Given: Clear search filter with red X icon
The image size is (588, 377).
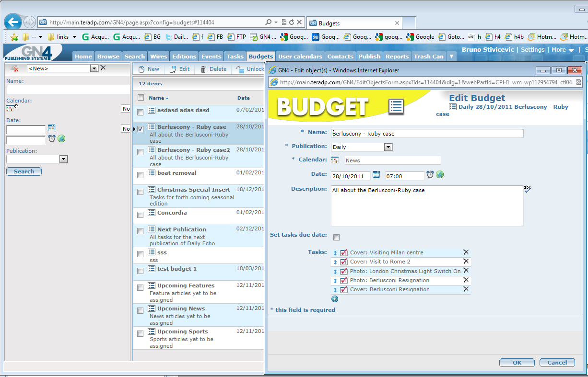Looking at the screenshot, I should 14,69.
